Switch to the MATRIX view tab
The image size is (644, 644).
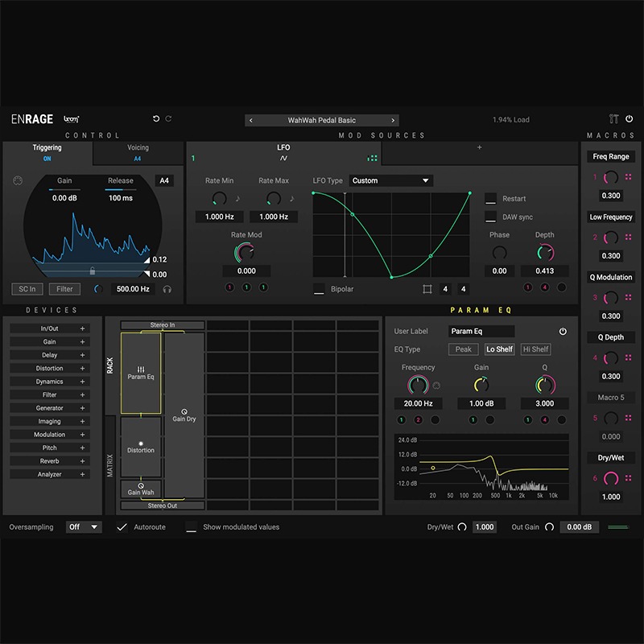click(110, 465)
